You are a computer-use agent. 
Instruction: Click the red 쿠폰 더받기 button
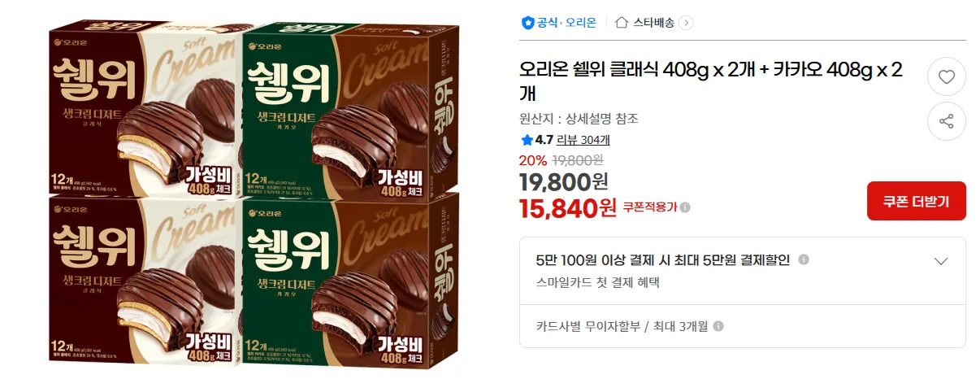click(x=917, y=201)
